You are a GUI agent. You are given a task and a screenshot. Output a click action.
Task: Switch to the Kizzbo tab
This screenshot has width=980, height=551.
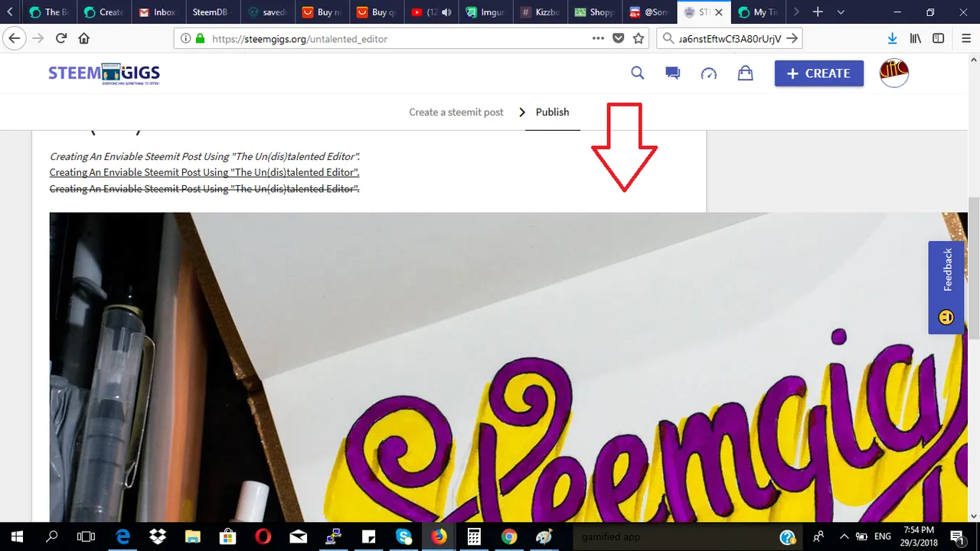(540, 12)
